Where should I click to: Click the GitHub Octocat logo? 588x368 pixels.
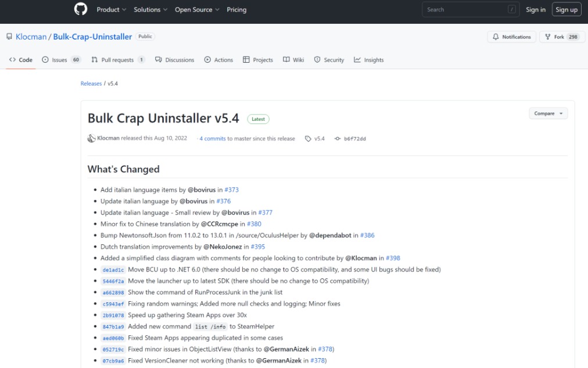click(81, 9)
